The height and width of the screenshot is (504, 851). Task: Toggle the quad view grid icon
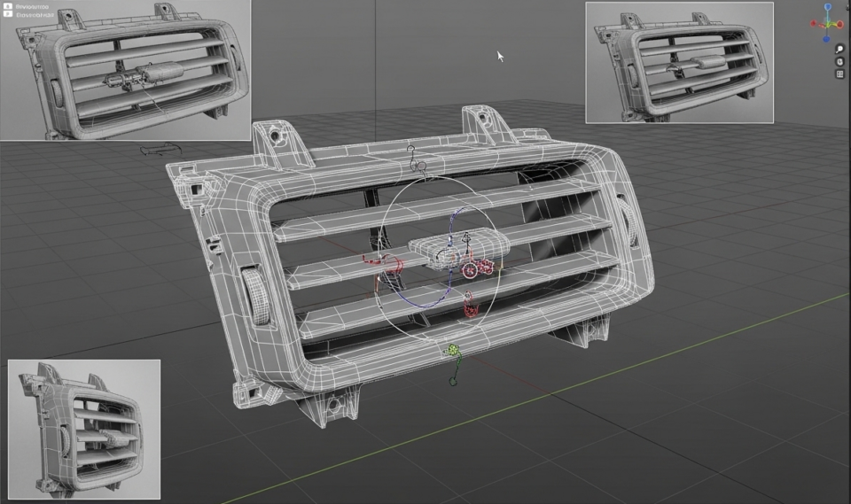coord(839,74)
